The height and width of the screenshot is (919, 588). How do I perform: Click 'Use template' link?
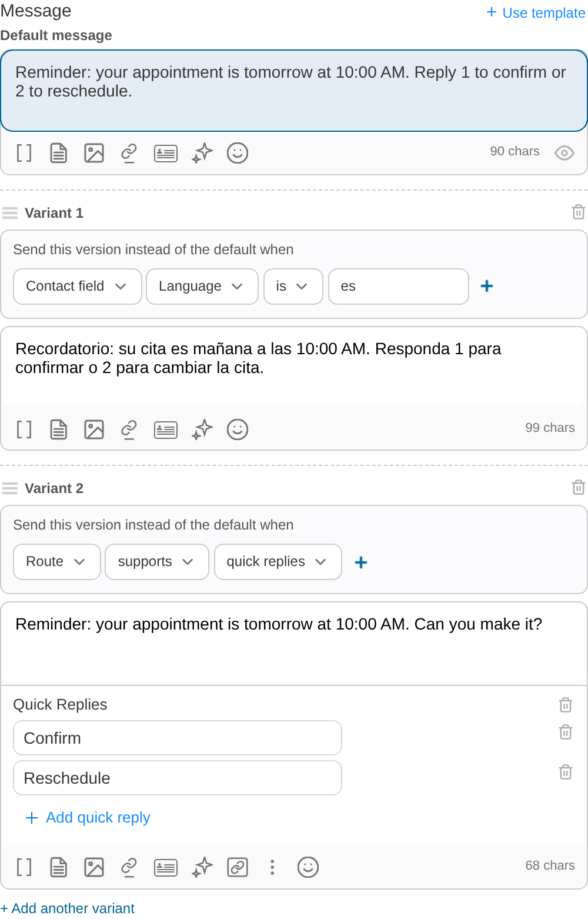(x=536, y=12)
